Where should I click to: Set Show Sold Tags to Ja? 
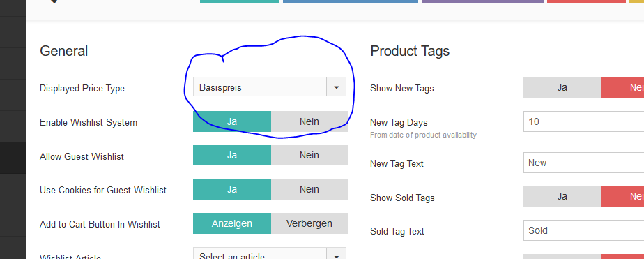tap(562, 196)
